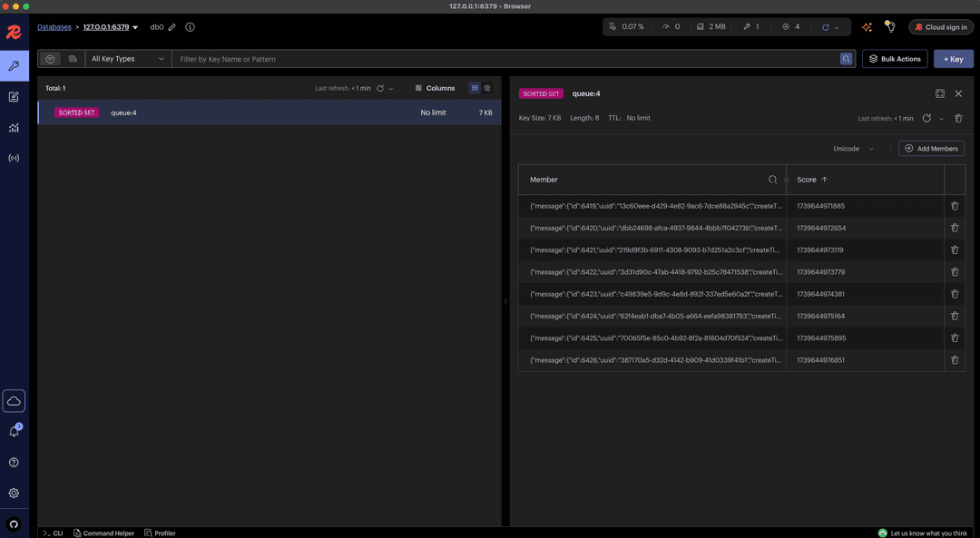980x538 pixels.
Task: Refresh the queue:4 key details
Action: coord(926,118)
